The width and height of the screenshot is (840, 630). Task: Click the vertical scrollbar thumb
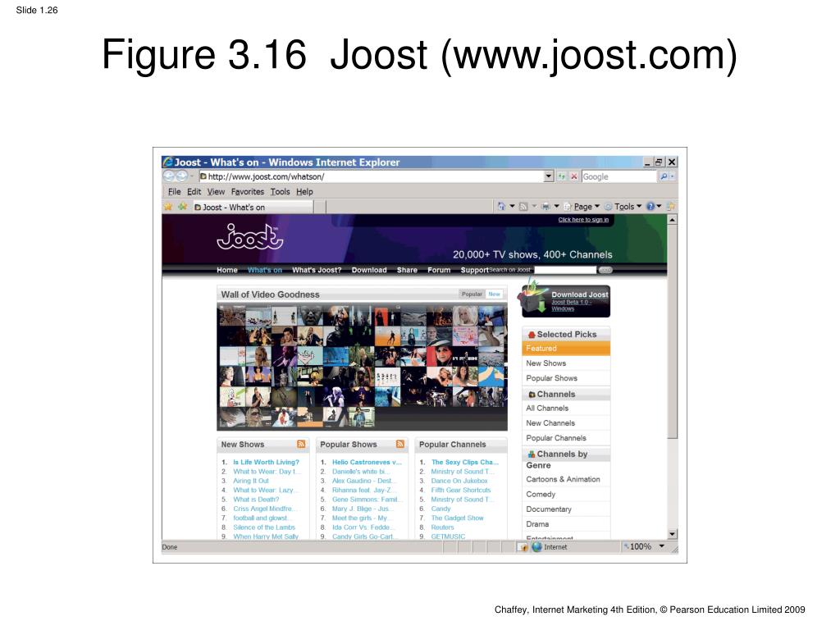(673, 332)
